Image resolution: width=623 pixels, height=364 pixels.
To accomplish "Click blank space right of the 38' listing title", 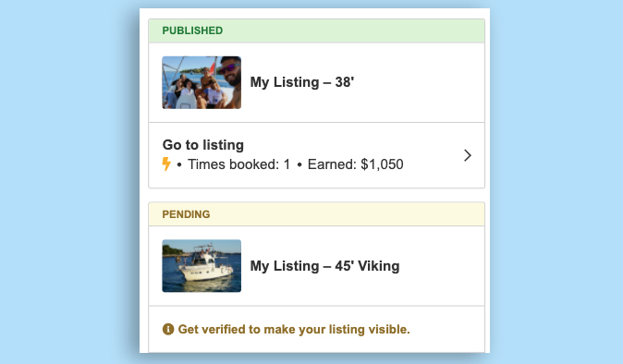I will point(417,82).
